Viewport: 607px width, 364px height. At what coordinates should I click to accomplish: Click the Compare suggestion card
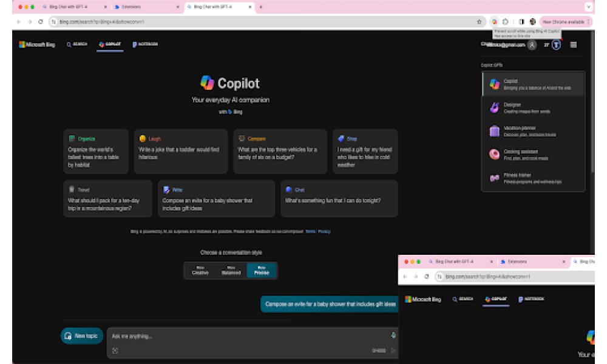280,151
